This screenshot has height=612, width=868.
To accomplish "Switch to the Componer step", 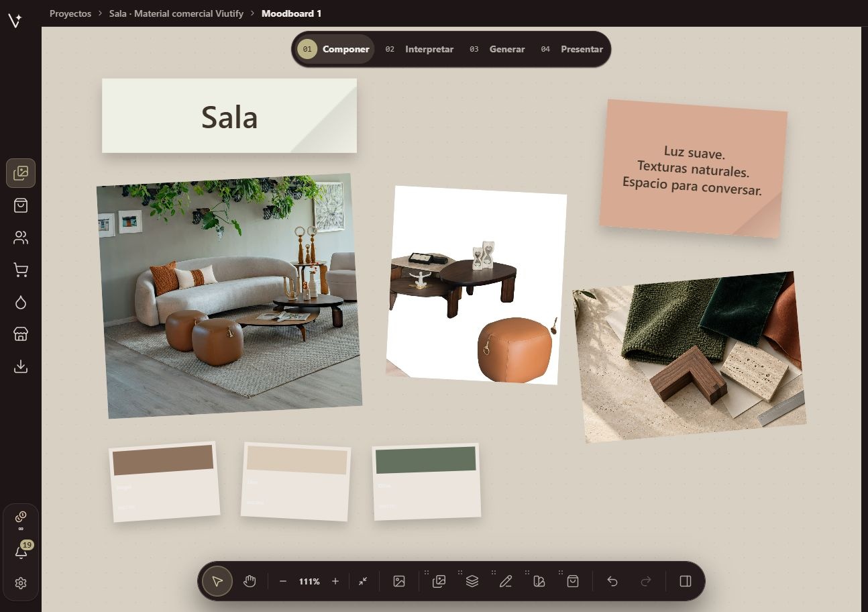I will pos(335,49).
